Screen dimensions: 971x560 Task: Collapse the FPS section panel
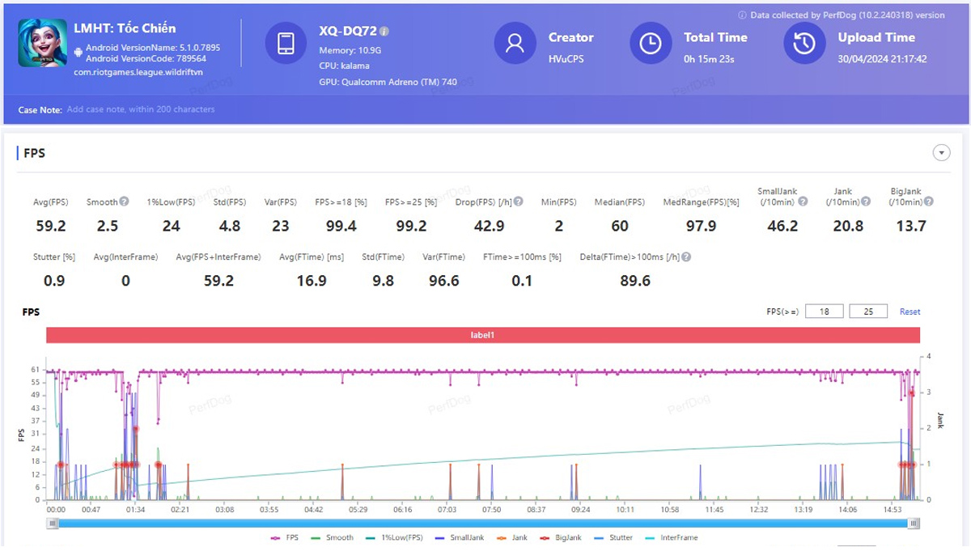[x=940, y=153]
